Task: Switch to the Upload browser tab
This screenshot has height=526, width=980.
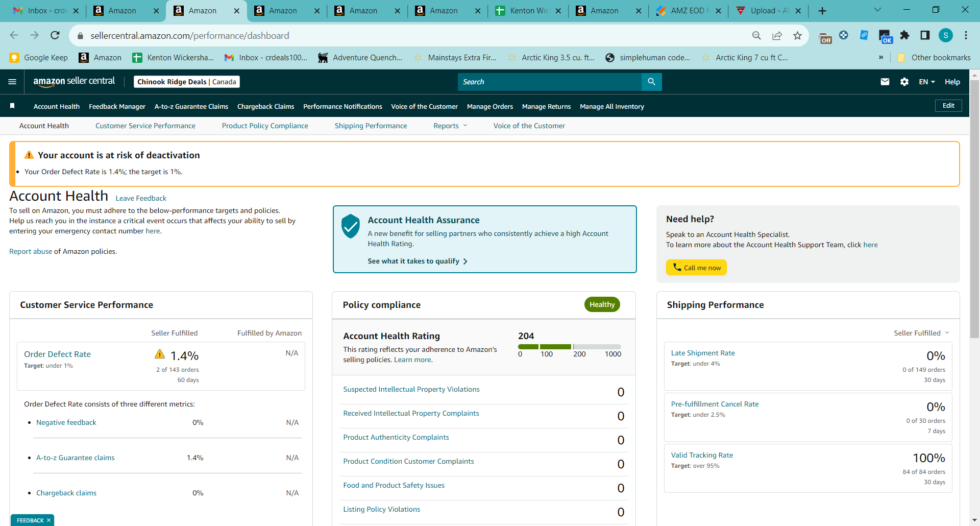Action: tap(769, 11)
